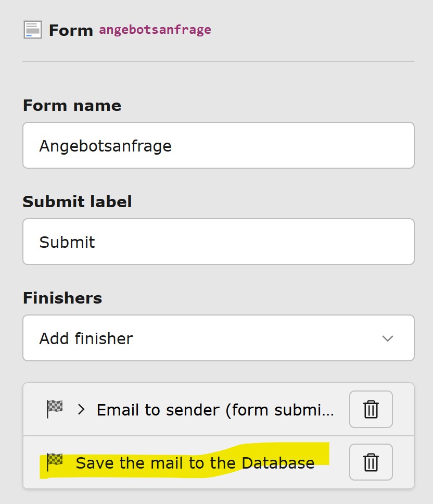The width and height of the screenshot is (433, 504).
Task: Click the angebotsanfrage form identifier
Action: coord(155,29)
